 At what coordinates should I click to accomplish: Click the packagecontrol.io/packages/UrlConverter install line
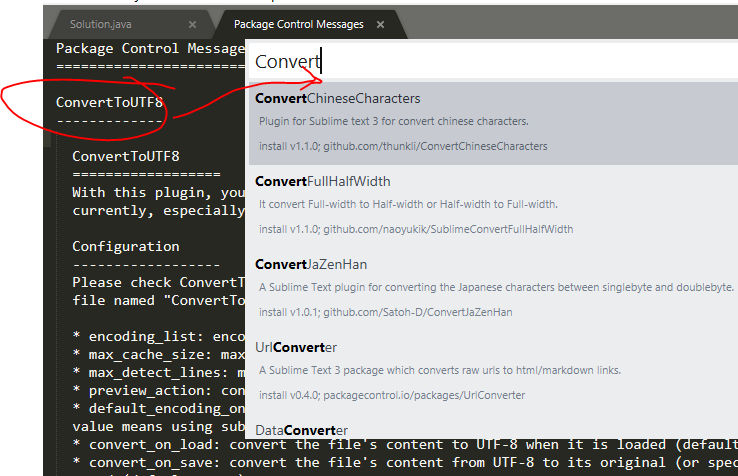point(392,395)
